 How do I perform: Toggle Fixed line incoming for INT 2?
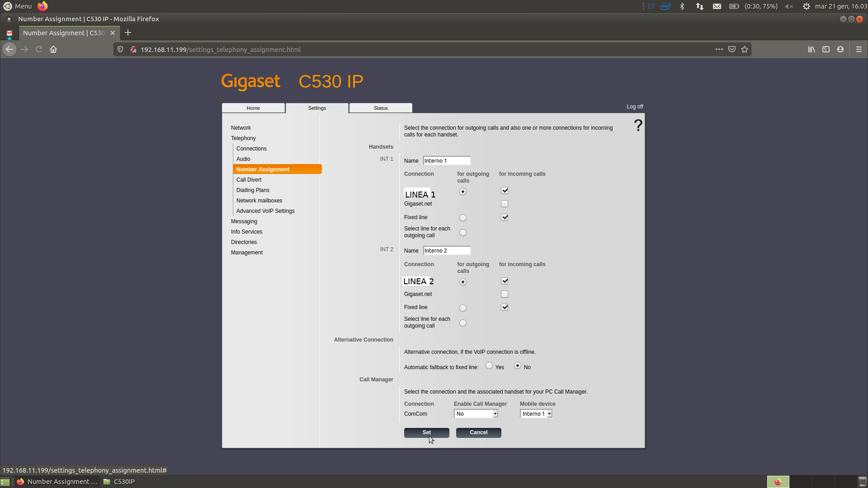(505, 307)
